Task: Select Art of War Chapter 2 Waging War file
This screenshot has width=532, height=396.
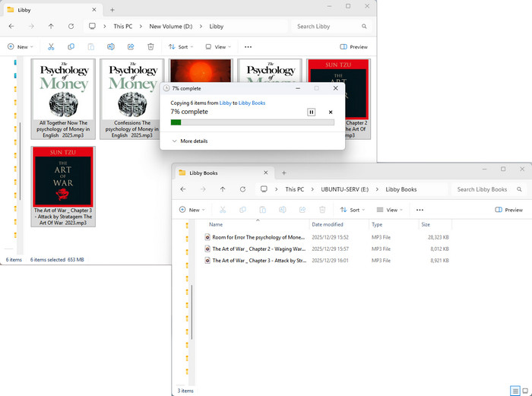Action: pyautogui.click(x=327, y=249)
